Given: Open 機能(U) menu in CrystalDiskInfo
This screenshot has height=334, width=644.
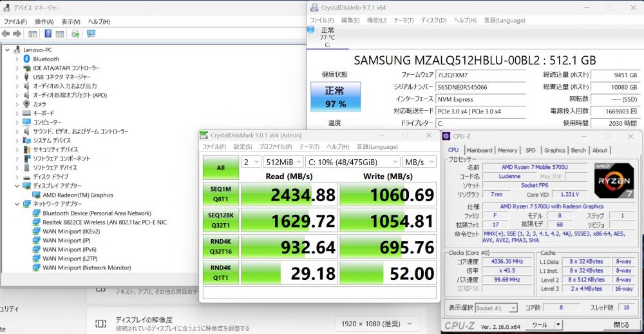Looking at the screenshot, I should pyautogui.click(x=376, y=20).
